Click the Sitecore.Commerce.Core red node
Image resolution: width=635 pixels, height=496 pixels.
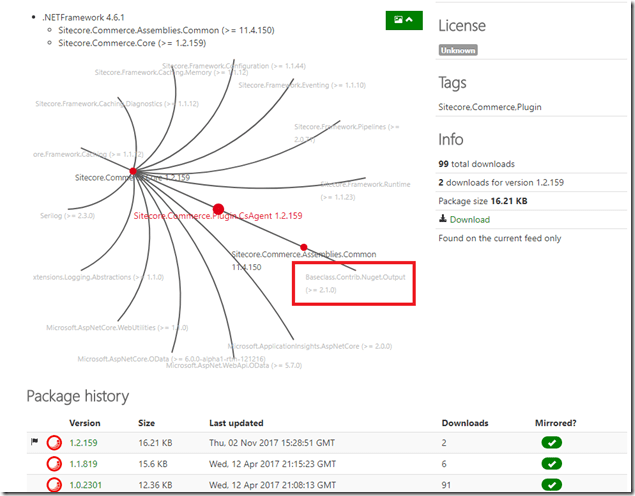133,172
